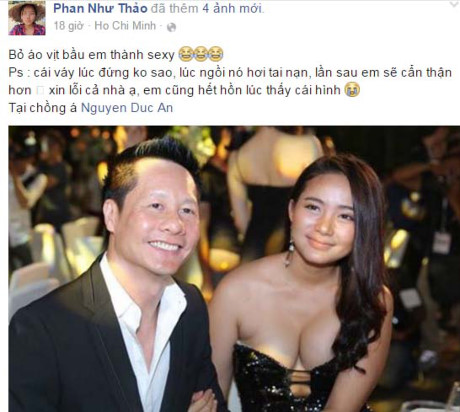Click the woman in sequined black dress

[300, 283]
